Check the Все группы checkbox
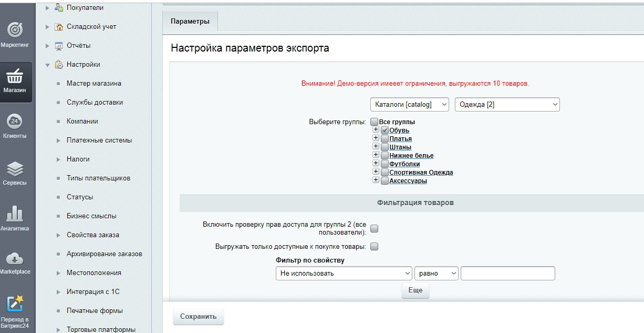Screen dimensions: 644x333 [374, 122]
